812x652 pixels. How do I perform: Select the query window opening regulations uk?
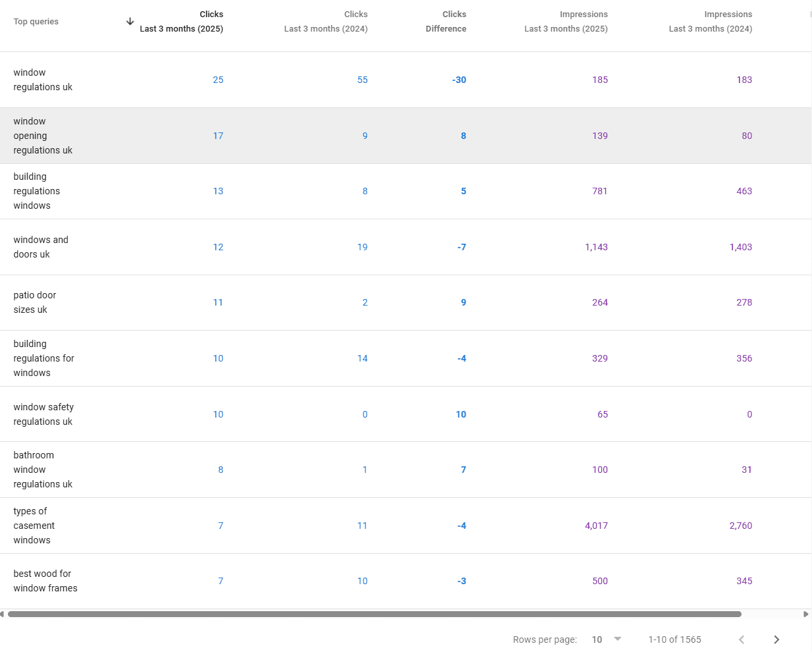43,136
